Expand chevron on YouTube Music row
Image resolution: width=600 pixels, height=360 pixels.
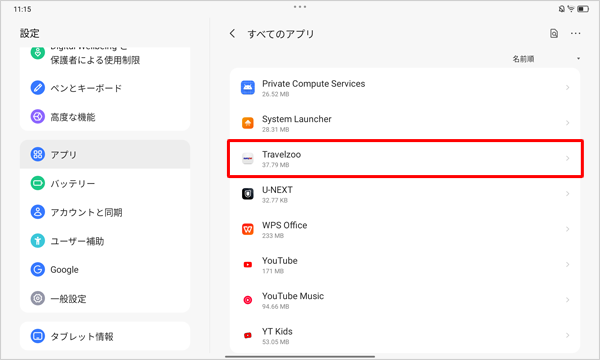coord(567,300)
